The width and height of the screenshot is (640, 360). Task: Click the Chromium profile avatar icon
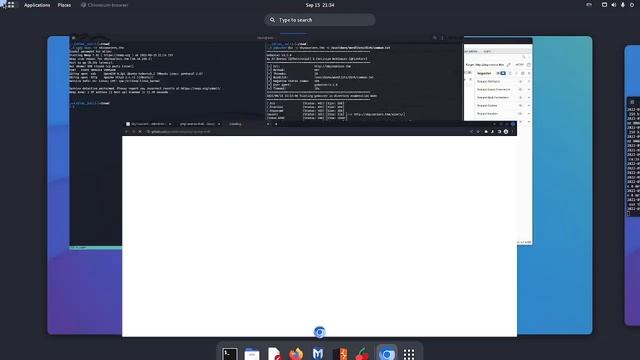pyautogui.click(x=506, y=132)
